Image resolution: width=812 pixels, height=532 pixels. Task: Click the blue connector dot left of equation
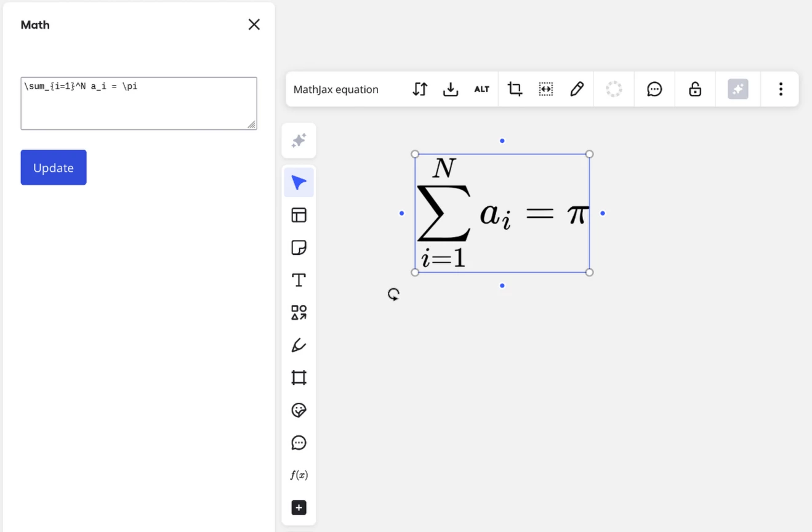[x=402, y=213]
